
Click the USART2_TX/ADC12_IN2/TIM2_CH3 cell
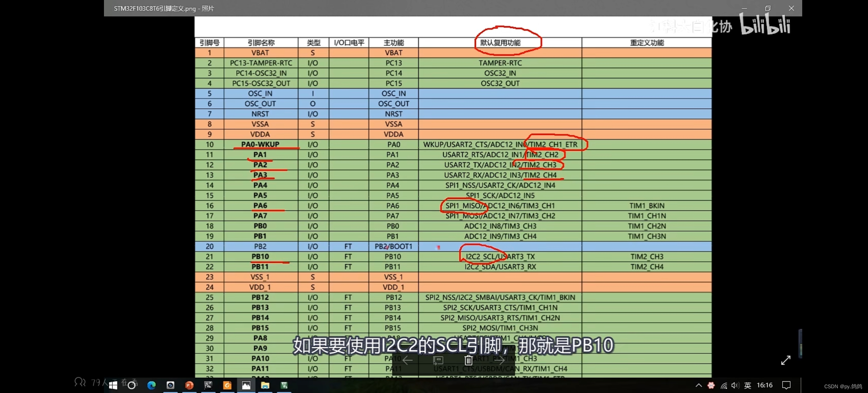click(500, 165)
